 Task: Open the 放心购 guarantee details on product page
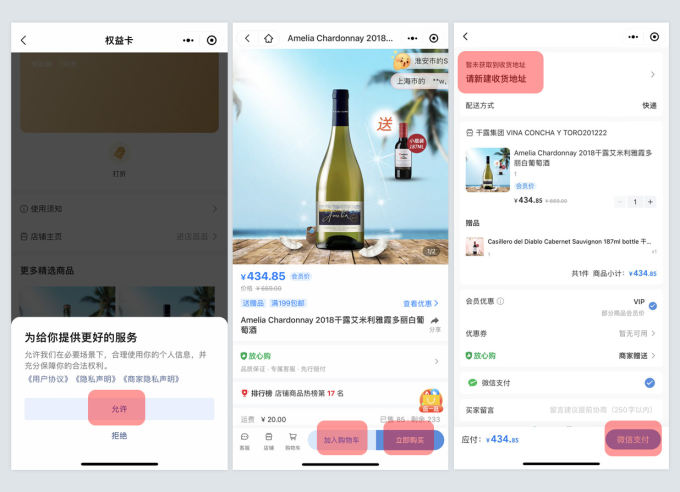(338, 361)
